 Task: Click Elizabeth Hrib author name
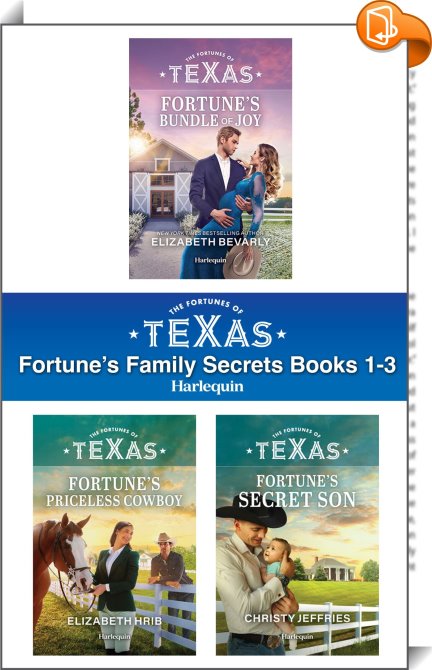pyautogui.click(x=115, y=621)
